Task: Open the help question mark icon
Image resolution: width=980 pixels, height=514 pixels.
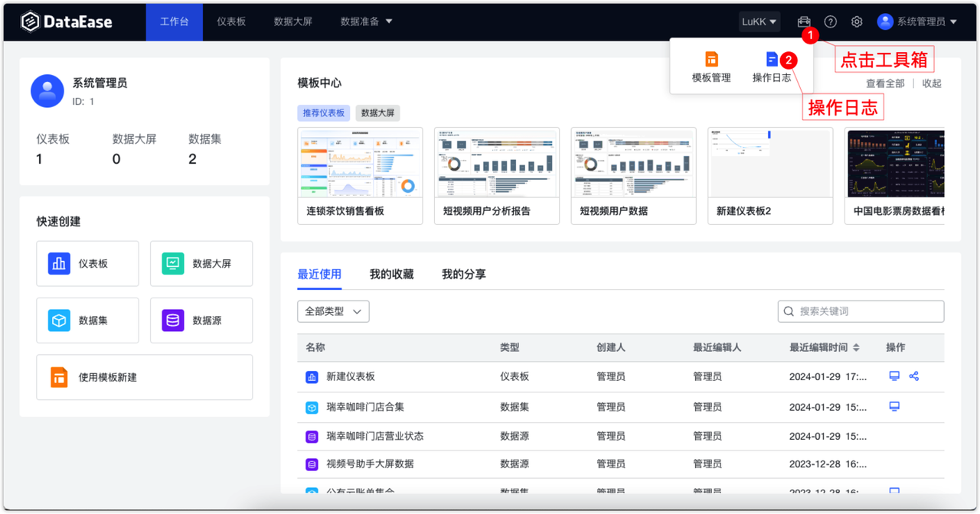Action: (x=829, y=21)
